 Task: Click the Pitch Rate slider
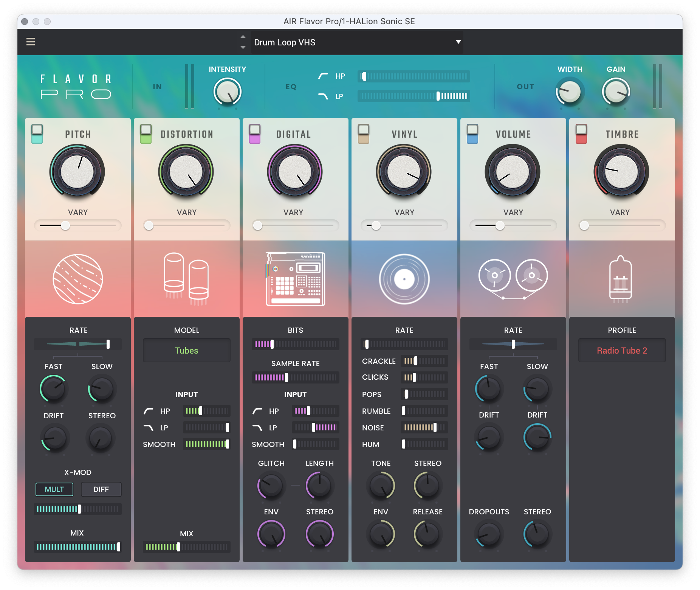click(x=78, y=344)
